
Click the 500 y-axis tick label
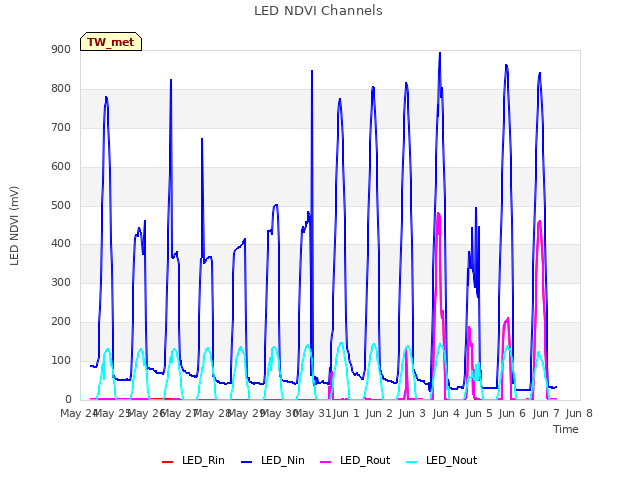coord(61,205)
